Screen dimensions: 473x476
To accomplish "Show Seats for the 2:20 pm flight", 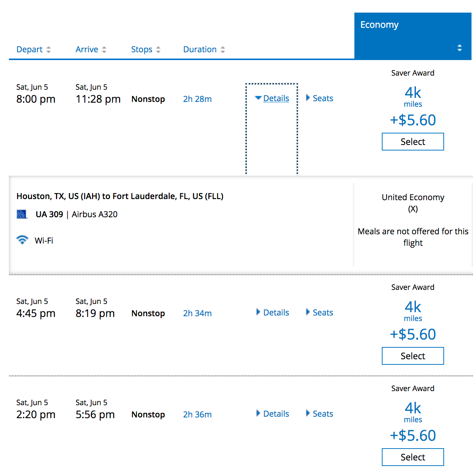I will tap(320, 414).
